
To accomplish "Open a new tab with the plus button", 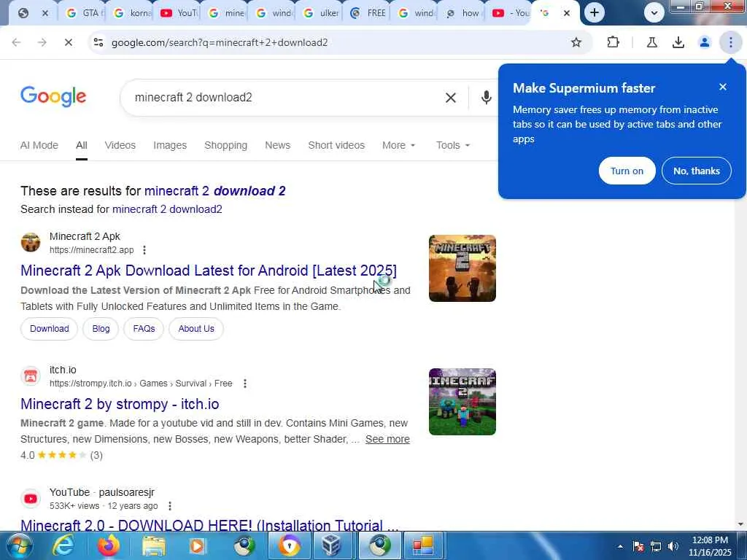I will [594, 12].
